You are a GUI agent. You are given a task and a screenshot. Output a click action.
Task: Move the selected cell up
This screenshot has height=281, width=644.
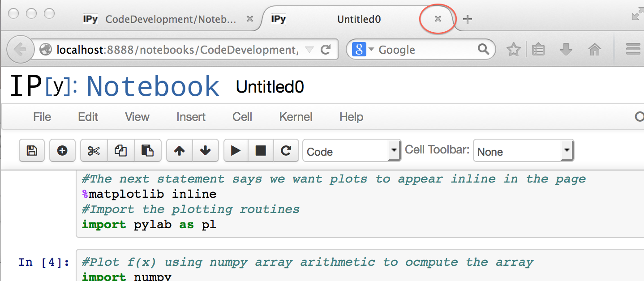180,151
